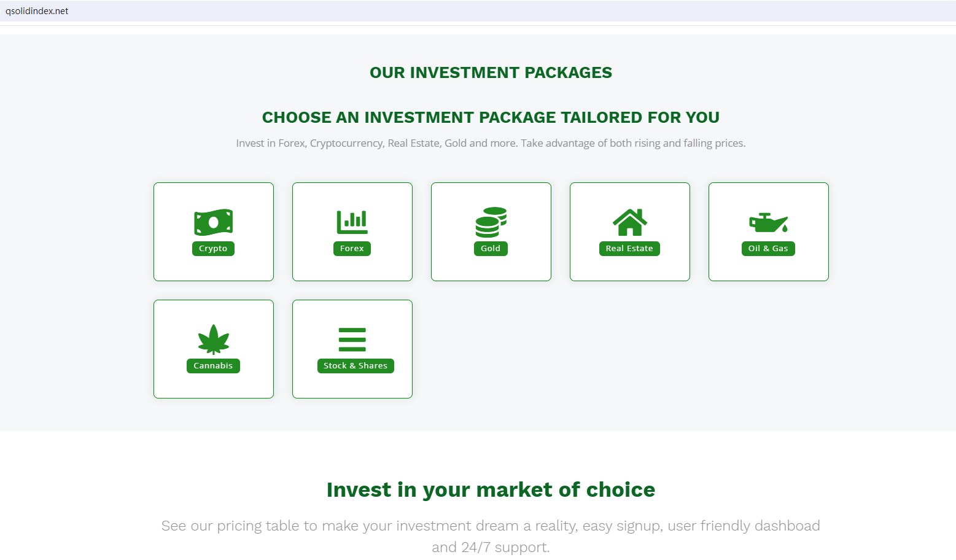The image size is (956, 560).
Task: Open the Gold package label
Action: tap(491, 249)
